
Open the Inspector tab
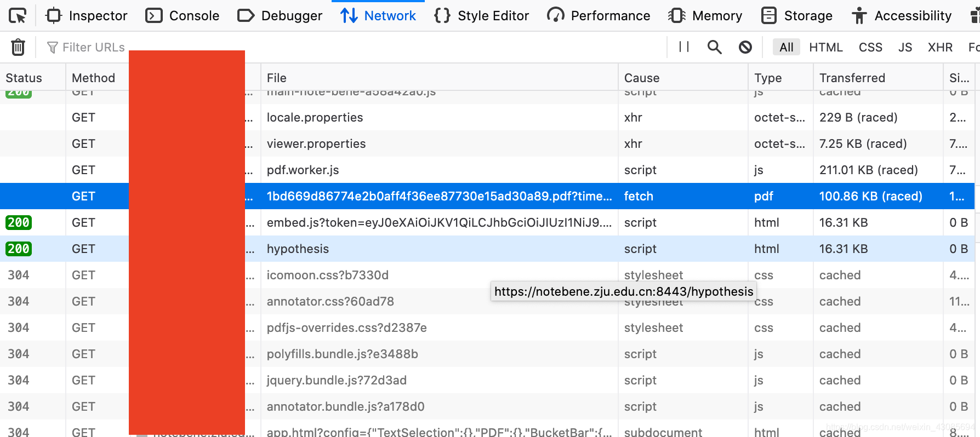coord(87,16)
